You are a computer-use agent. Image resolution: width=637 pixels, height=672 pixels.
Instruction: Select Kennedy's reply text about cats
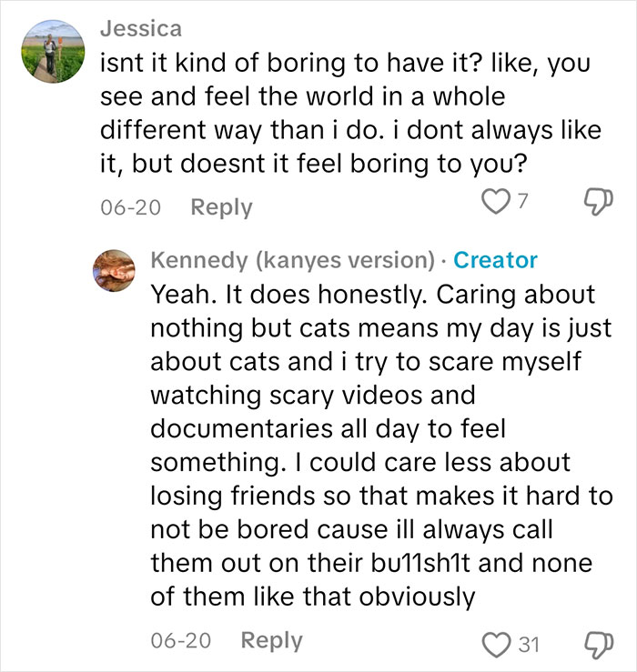point(382,446)
